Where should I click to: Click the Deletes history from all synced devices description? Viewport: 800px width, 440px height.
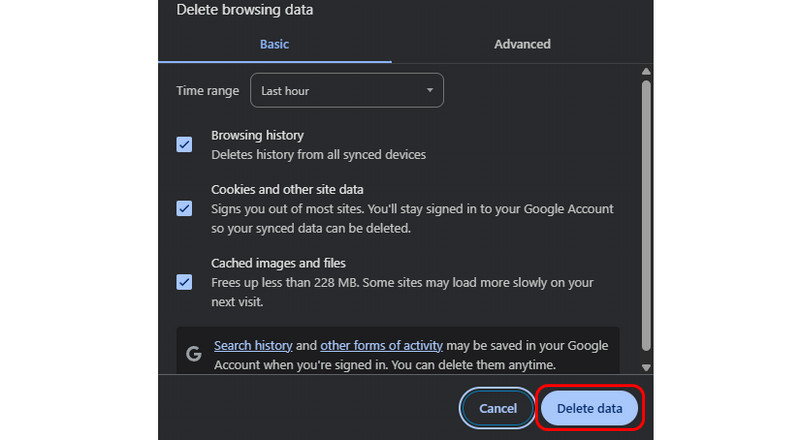pyautogui.click(x=318, y=155)
